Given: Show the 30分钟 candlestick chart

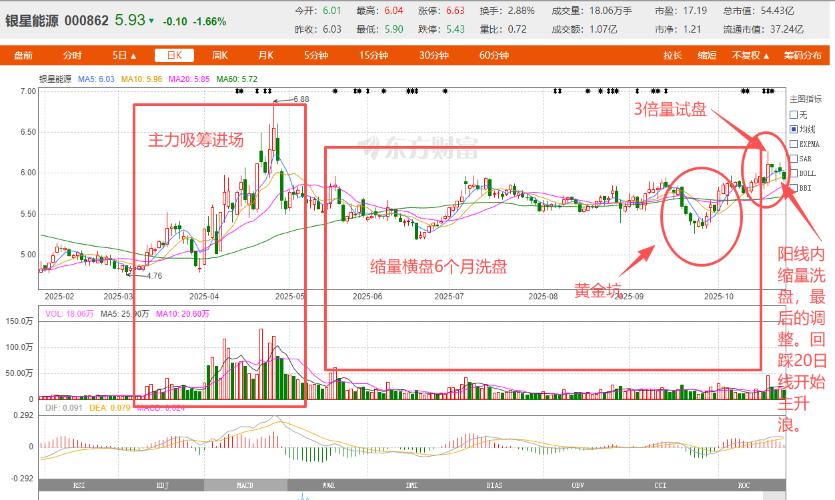Looking at the screenshot, I should click(433, 55).
